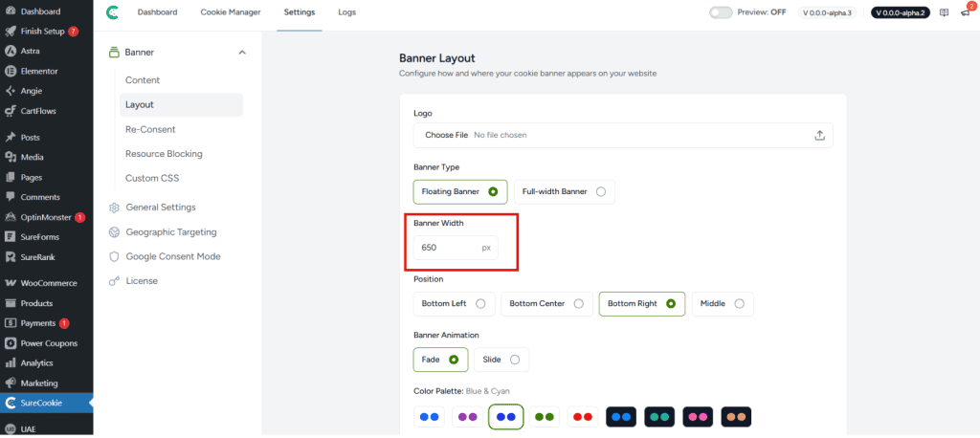
Task: Open the Layout banner submenu item
Action: 181,104
